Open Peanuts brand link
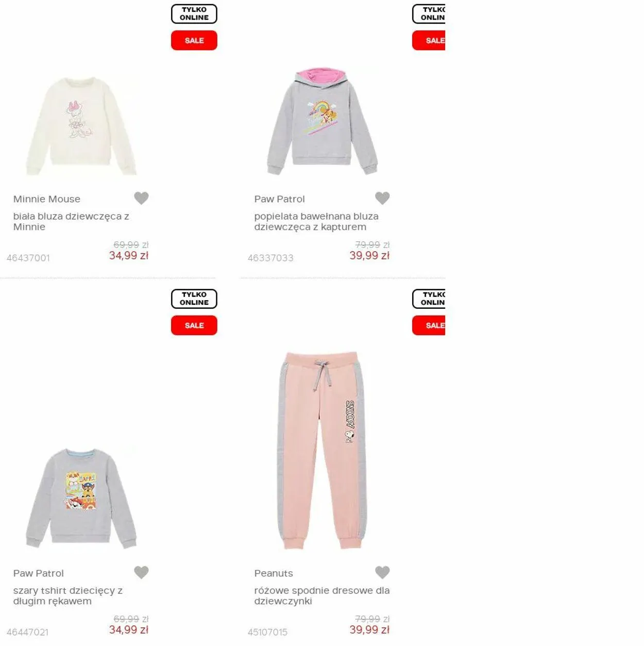This screenshot has width=644, height=646. (274, 573)
